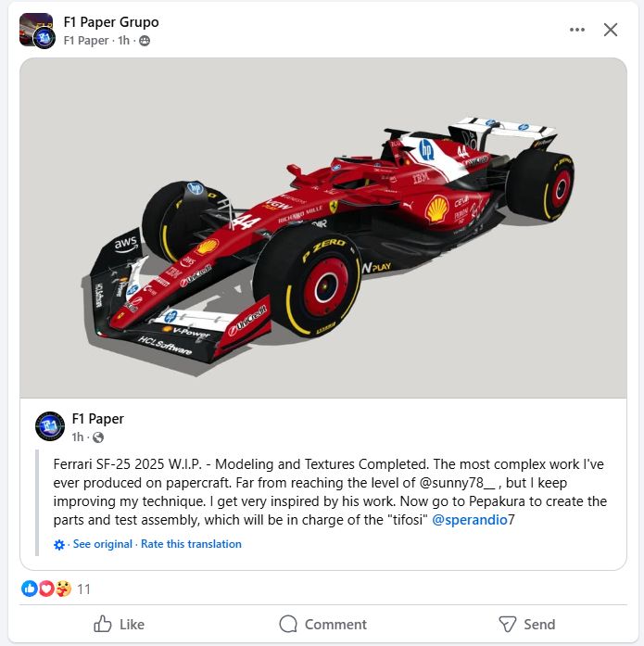Image resolution: width=644 pixels, height=646 pixels.
Task: Click the blue thumbs-up reaction icon
Action: [x=30, y=589]
